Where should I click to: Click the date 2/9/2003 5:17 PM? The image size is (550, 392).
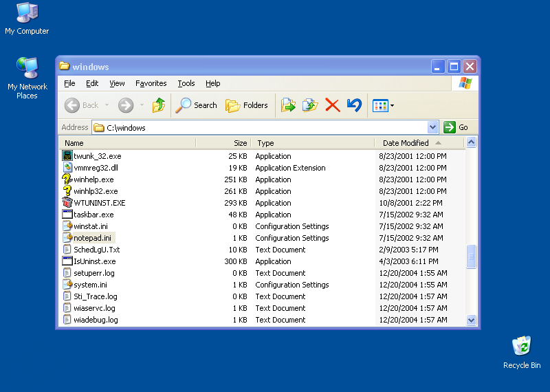[x=408, y=250]
